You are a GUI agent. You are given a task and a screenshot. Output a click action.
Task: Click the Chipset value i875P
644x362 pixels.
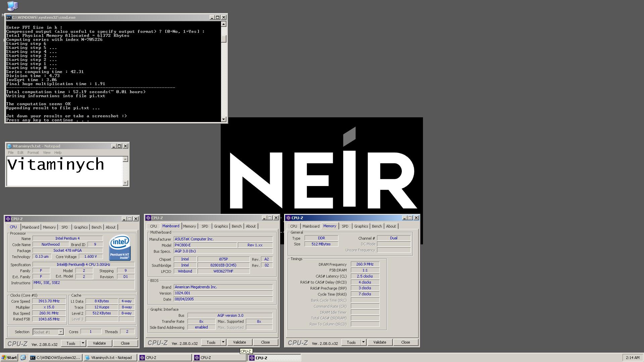pos(223,259)
